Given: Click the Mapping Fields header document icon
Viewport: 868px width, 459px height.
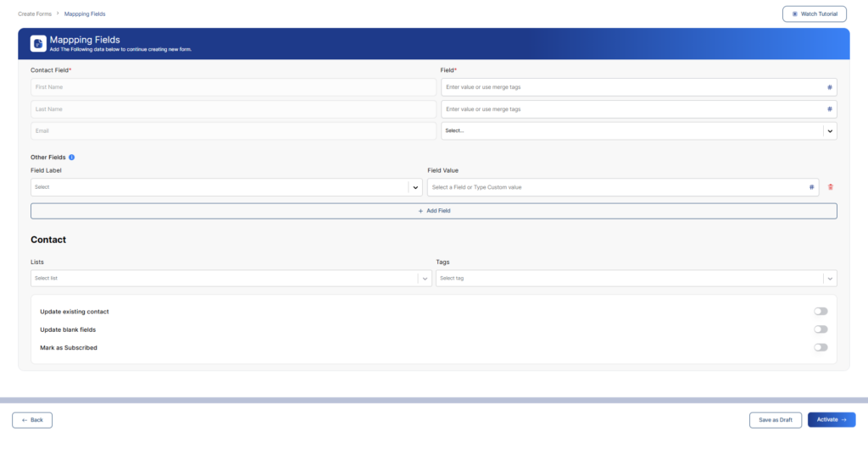Looking at the screenshot, I should pos(38,43).
